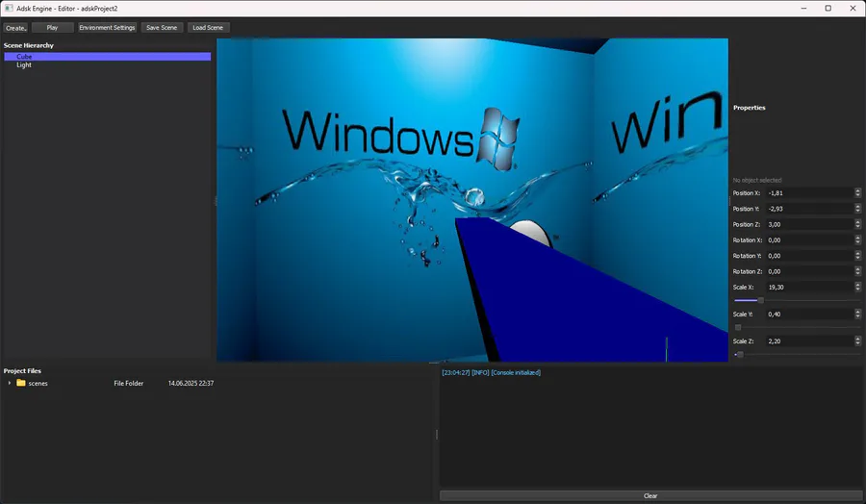Click Load Scene button

[208, 28]
